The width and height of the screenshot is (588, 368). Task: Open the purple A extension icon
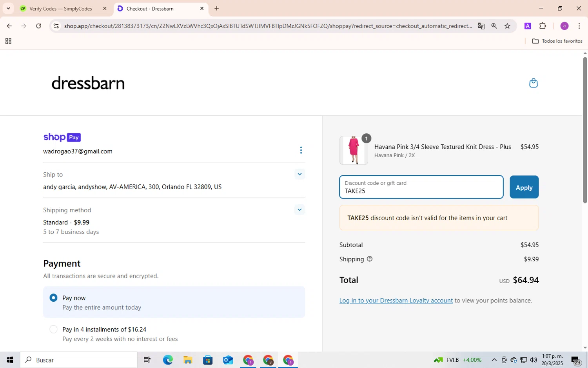pos(528,26)
